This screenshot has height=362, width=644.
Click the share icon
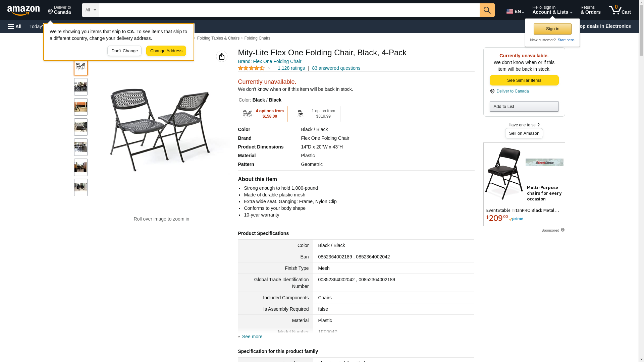point(222,56)
